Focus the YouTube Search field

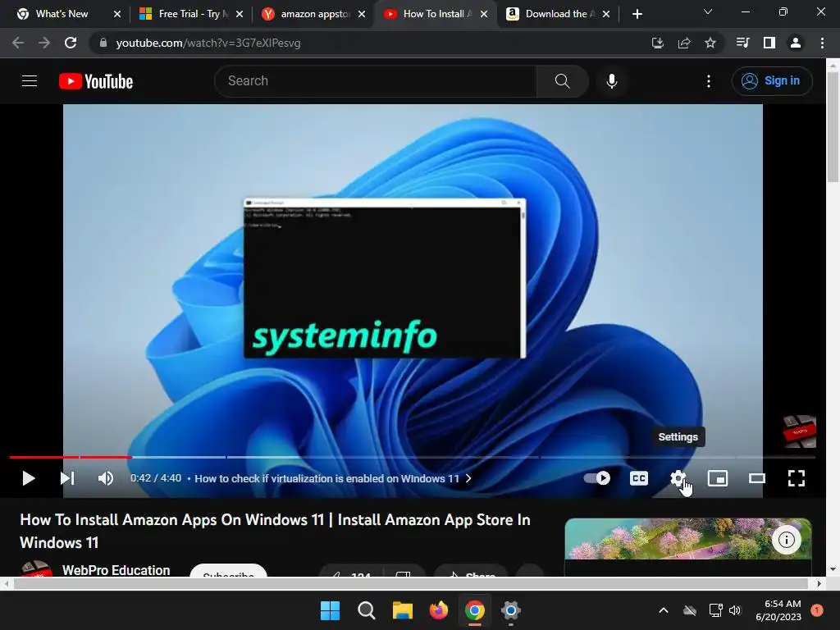[376, 81]
